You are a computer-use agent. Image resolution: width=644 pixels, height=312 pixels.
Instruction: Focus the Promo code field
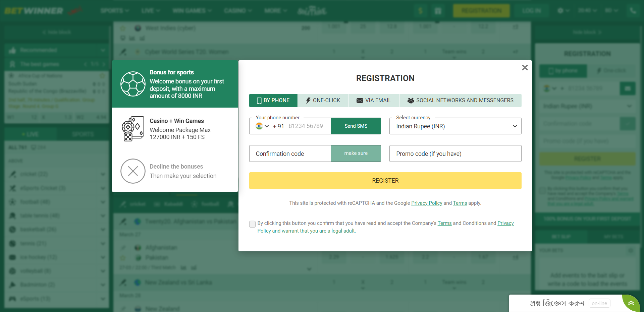pyautogui.click(x=455, y=153)
